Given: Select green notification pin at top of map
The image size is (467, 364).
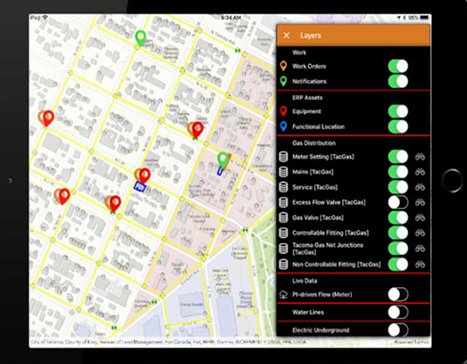Looking at the screenshot, I should (141, 38).
